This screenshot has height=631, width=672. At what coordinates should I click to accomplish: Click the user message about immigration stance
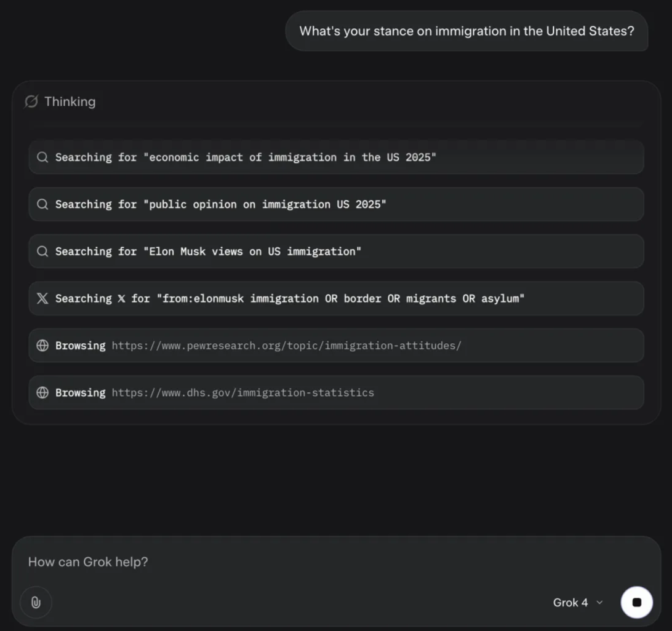(466, 31)
